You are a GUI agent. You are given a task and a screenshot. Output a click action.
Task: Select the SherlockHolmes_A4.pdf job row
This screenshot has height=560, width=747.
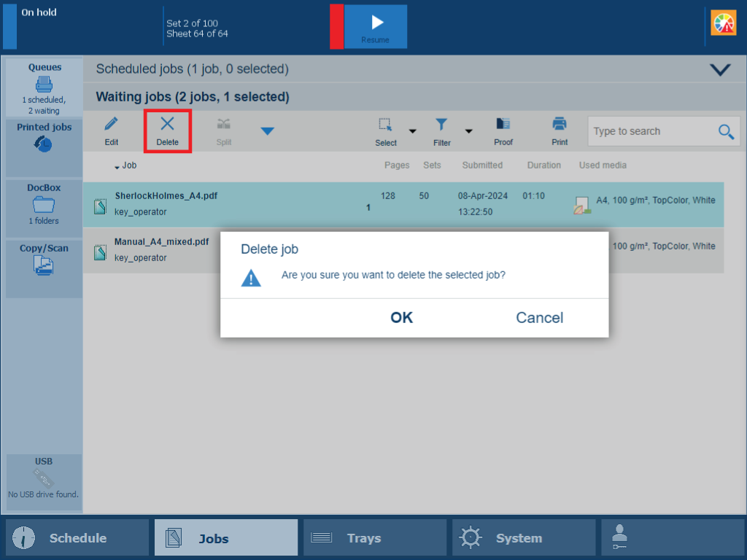tap(292, 205)
